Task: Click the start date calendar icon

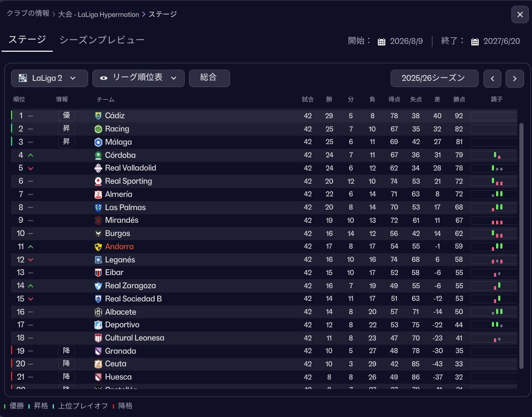Action: click(x=382, y=42)
